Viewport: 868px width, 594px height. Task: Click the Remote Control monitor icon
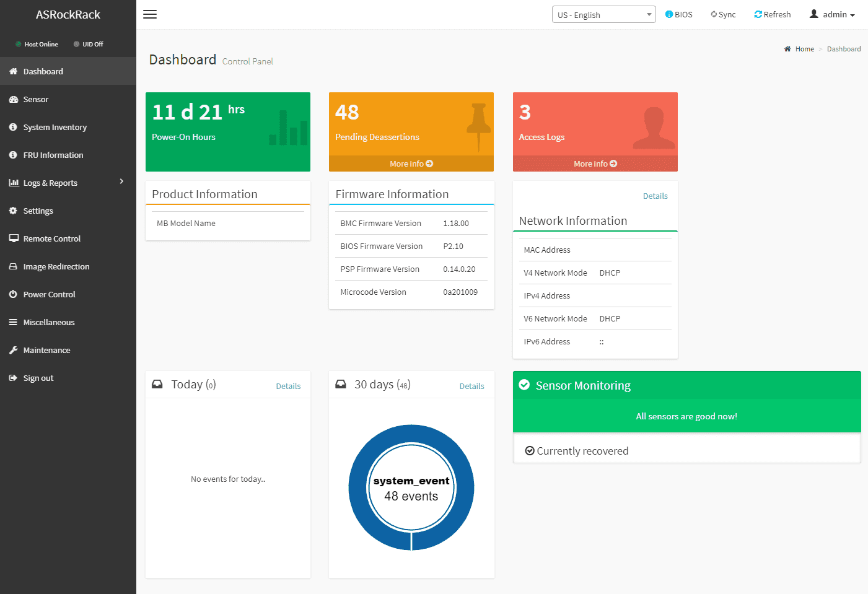(x=13, y=238)
